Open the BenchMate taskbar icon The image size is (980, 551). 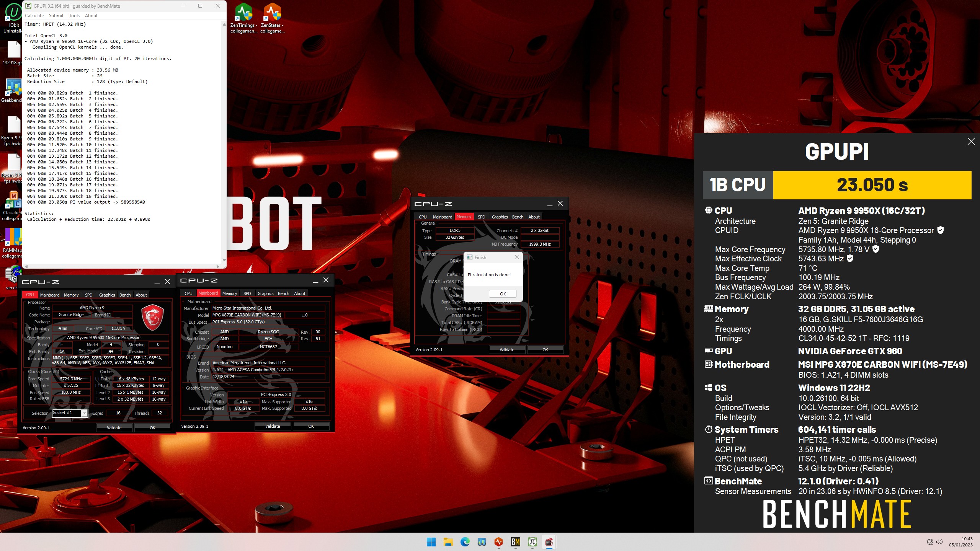pos(515,542)
